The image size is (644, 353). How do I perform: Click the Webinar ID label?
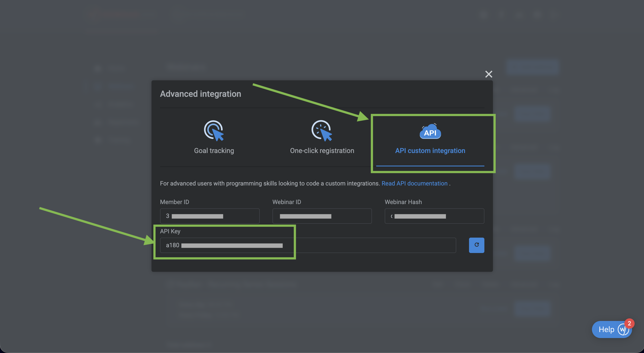click(x=287, y=202)
